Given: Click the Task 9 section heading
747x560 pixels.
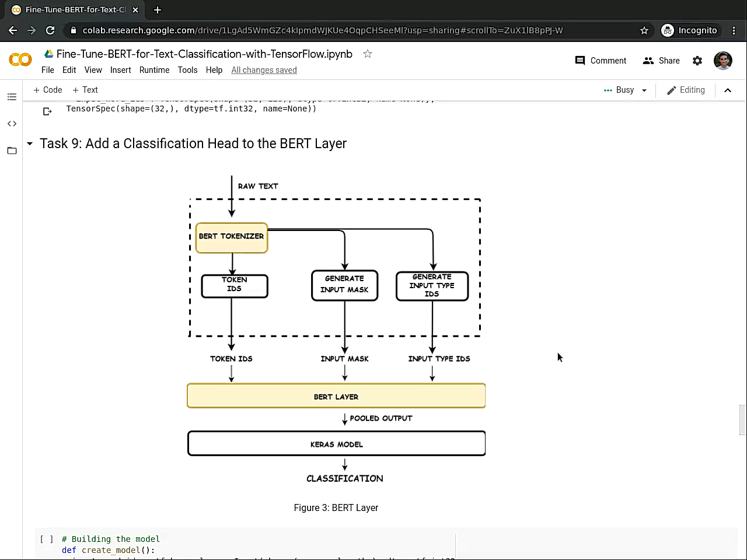Looking at the screenshot, I should (193, 143).
